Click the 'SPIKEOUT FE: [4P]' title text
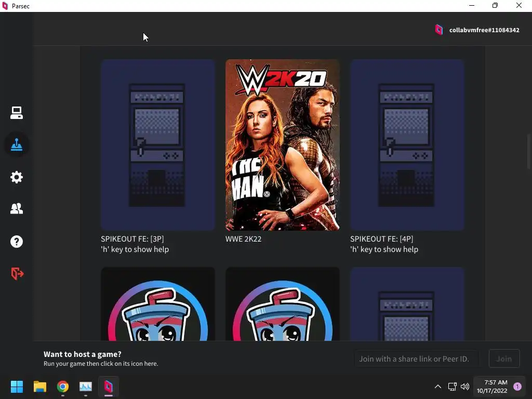 click(x=382, y=239)
